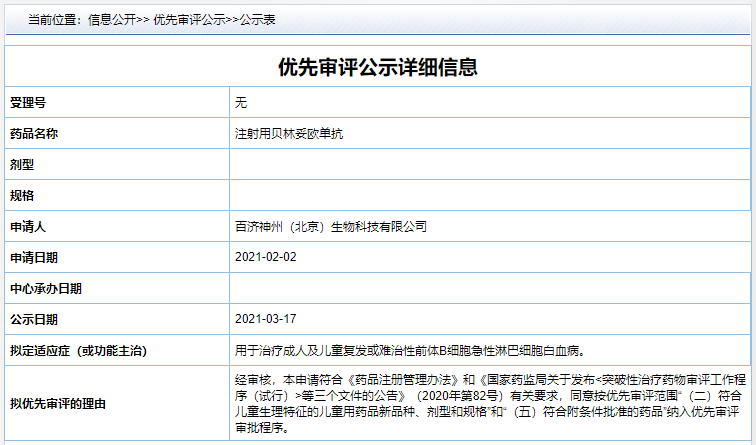
Task: Click the 受理号 value 无
Action: [241, 102]
